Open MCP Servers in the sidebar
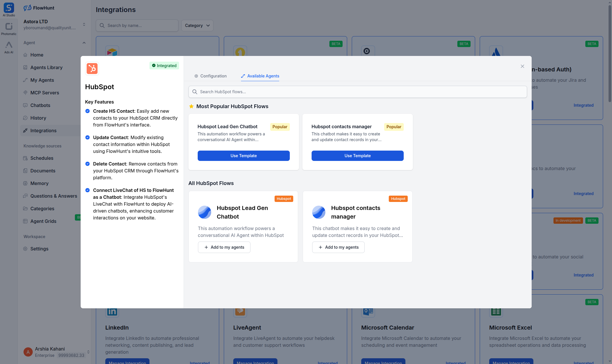Screen dimensions: 612x364 pos(44,93)
